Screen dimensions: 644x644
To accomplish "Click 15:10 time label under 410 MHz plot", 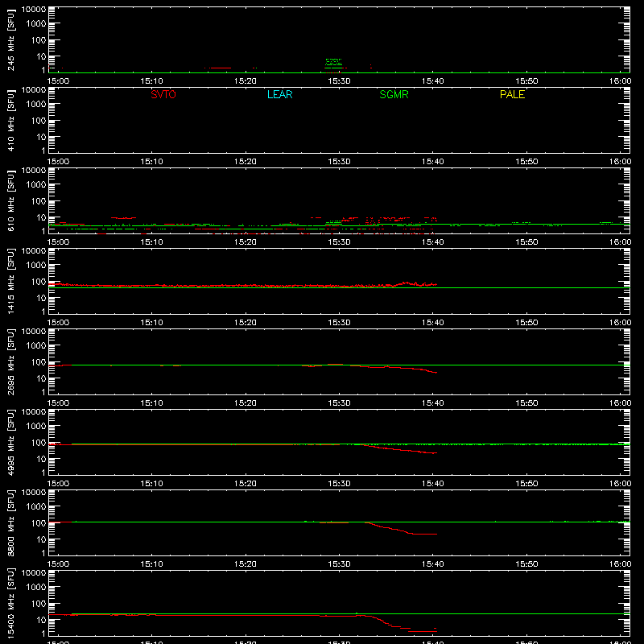I will tap(152, 162).
